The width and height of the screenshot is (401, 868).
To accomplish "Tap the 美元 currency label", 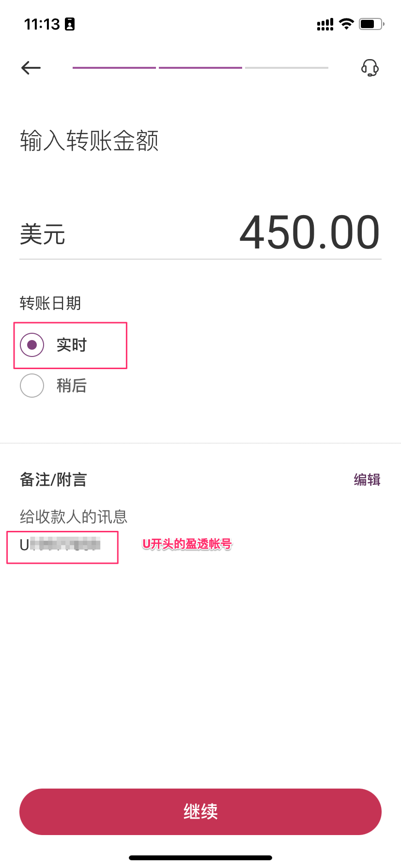I will 43,234.
